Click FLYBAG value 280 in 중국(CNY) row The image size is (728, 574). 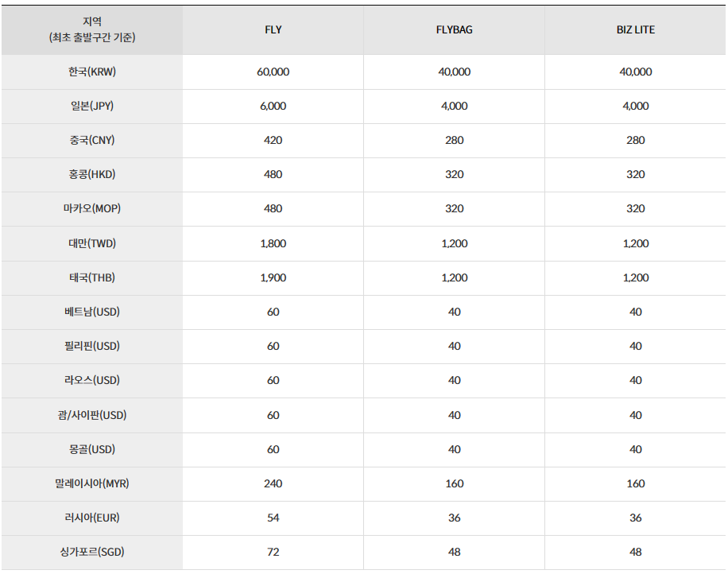(454, 140)
